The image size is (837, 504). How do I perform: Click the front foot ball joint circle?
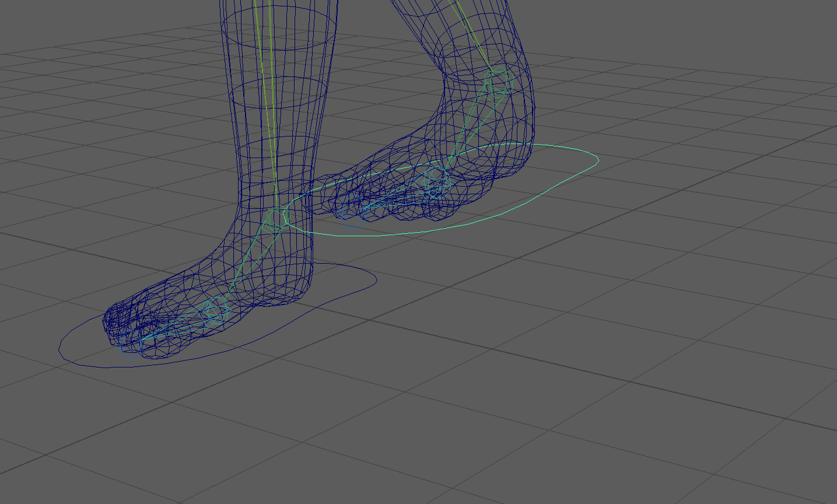click(216, 309)
